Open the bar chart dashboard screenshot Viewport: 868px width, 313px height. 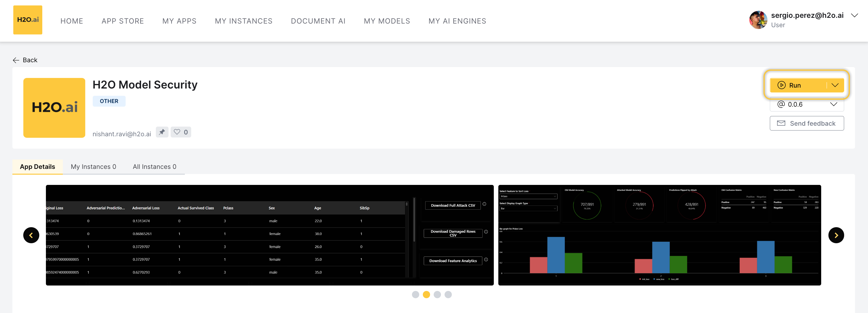(659, 235)
